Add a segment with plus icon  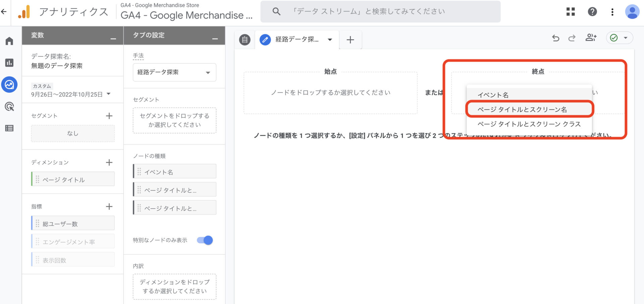pos(109,116)
